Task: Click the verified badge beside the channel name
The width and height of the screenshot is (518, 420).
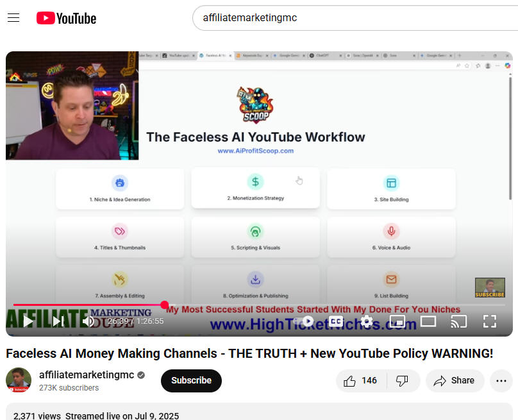Action: point(141,375)
